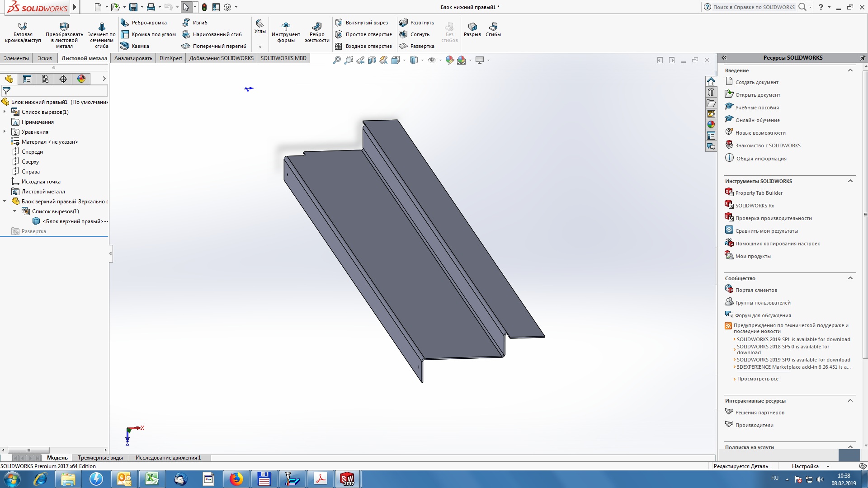Toggle visibility of Развертка item
The image size is (868, 488).
click(33, 230)
